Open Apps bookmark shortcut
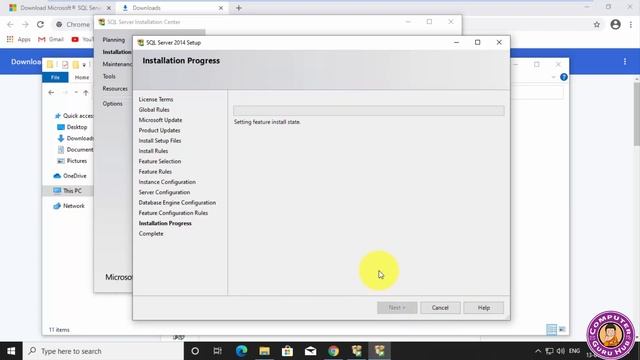This screenshot has width=640, height=360. point(19,39)
